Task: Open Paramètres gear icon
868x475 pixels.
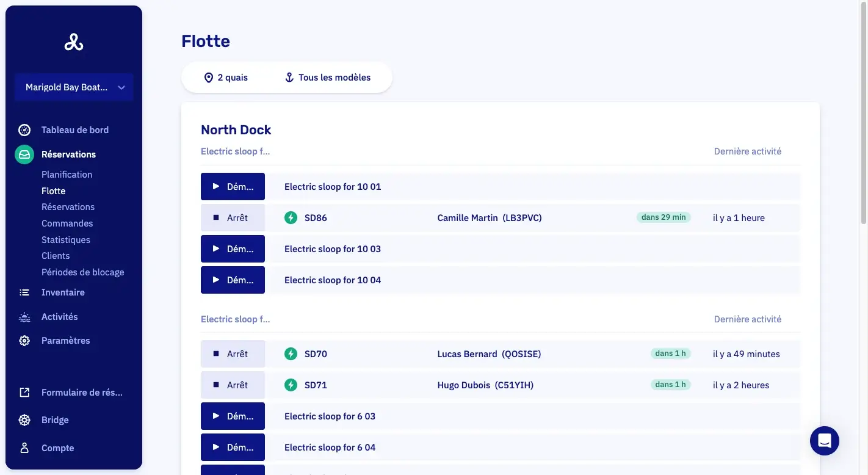Action: (x=24, y=341)
